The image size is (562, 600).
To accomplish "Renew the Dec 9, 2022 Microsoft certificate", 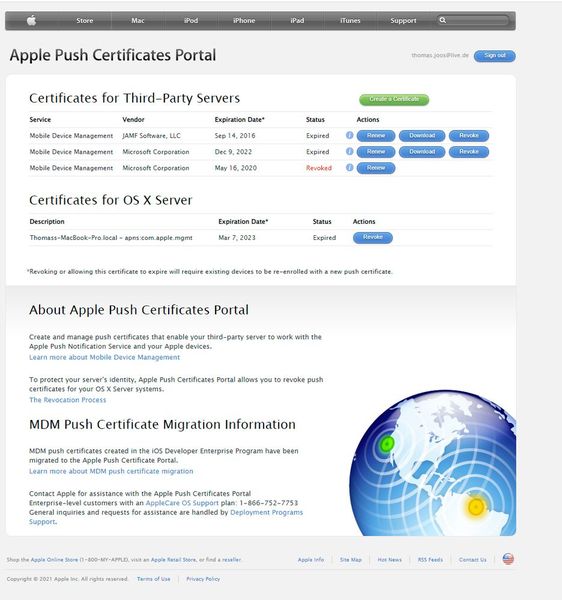I will point(376,152).
